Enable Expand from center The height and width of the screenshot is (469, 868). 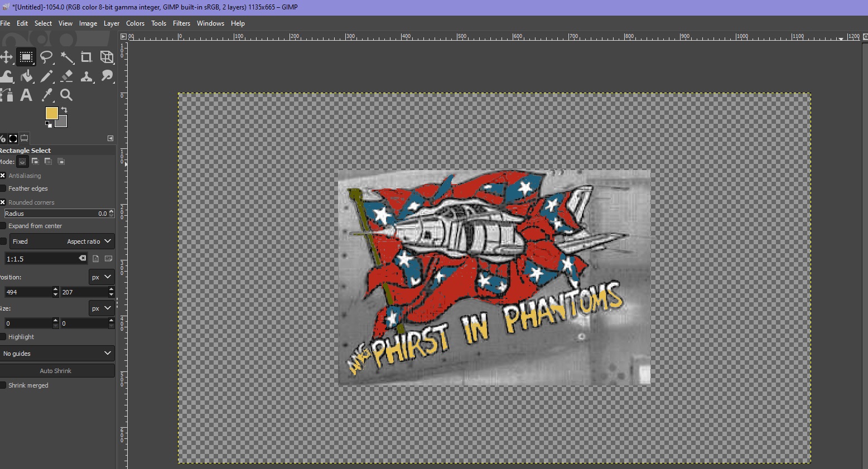[3, 226]
